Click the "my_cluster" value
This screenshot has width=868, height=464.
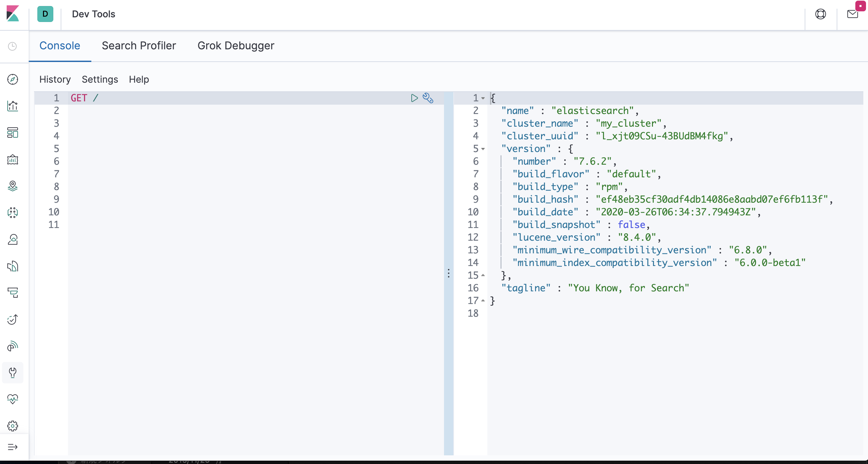click(x=628, y=123)
